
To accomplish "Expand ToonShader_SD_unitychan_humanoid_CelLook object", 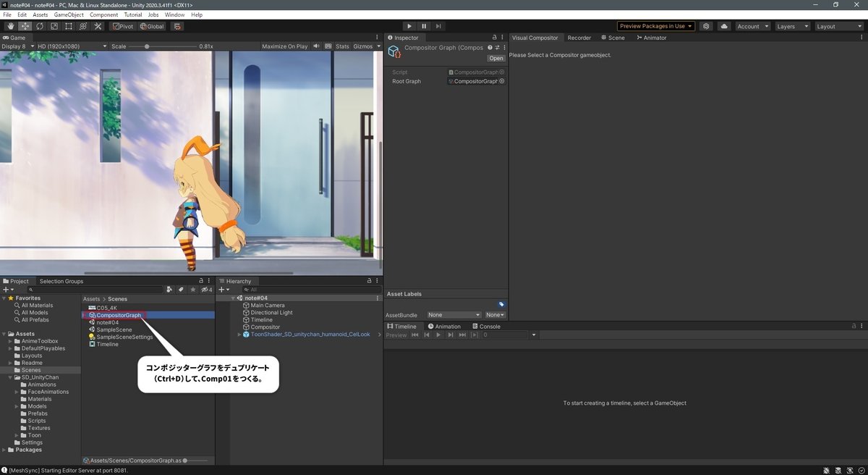I will click(x=239, y=335).
